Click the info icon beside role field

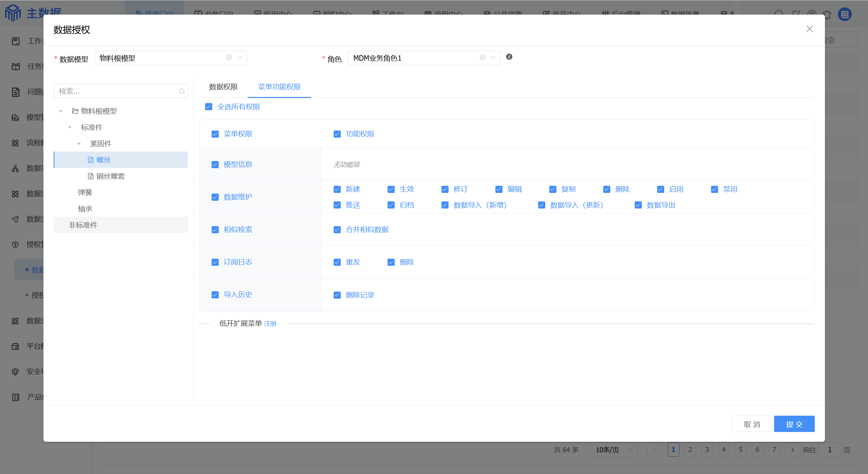coord(509,57)
